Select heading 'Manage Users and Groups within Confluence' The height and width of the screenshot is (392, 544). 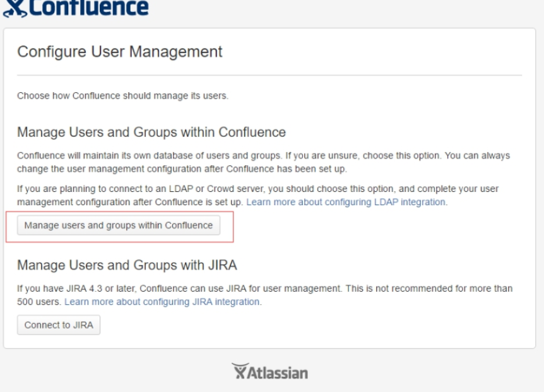coord(151,132)
